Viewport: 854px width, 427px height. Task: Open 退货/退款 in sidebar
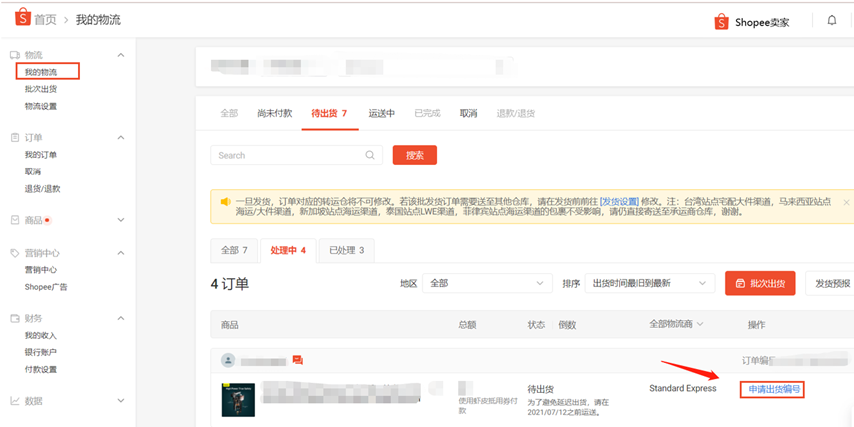[x=42, y=189]
